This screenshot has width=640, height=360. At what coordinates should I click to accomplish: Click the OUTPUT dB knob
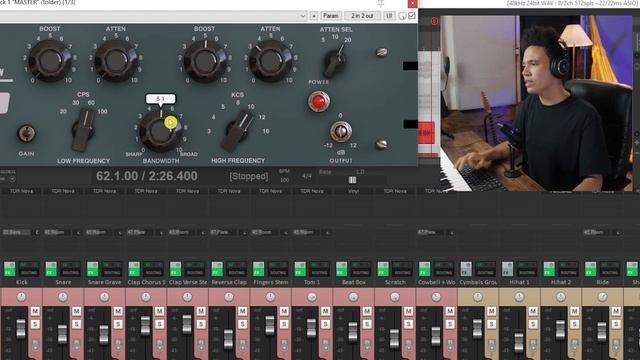(x=340, y=131)
